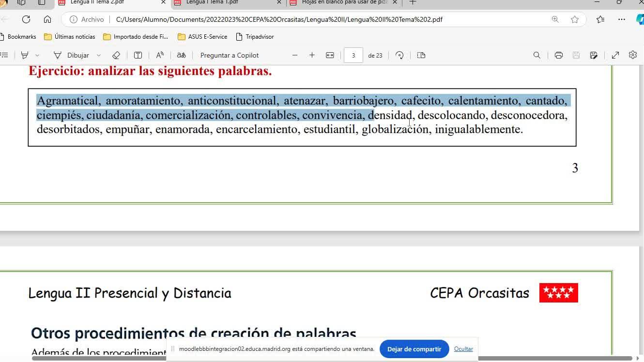644x362 pixels.
Task: Enter full screen PDF view
Action: pos(615,55)
